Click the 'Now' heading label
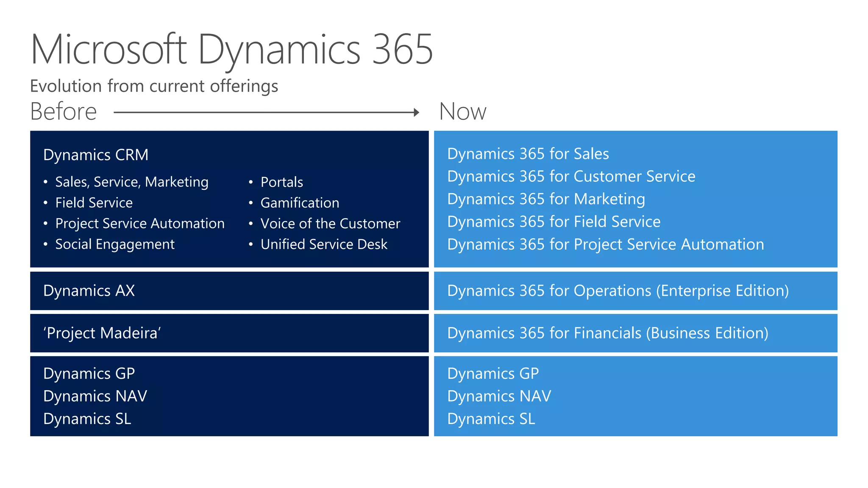Viewport: 868px width, 488px height. (462, 112)
